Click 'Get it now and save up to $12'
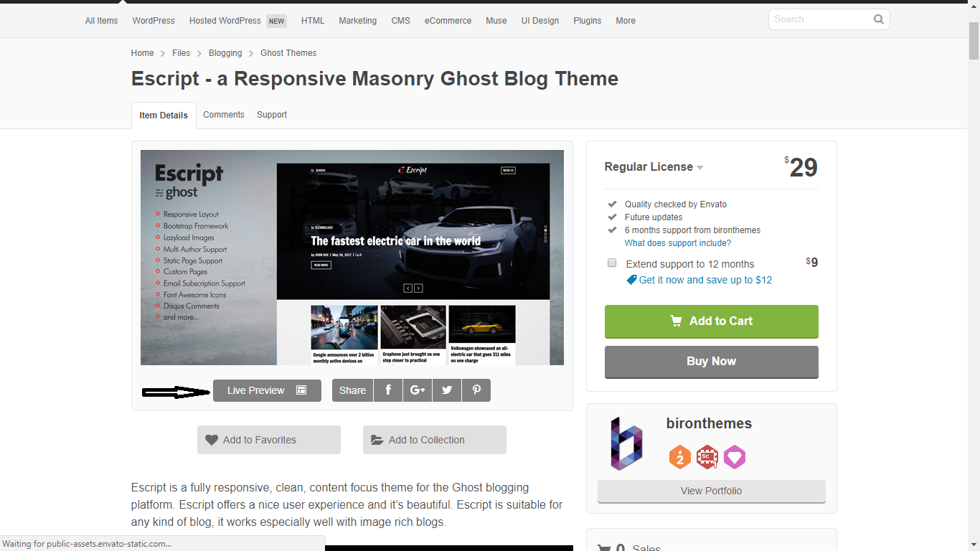This screenshot has width=980, height=551. point(705,280)
